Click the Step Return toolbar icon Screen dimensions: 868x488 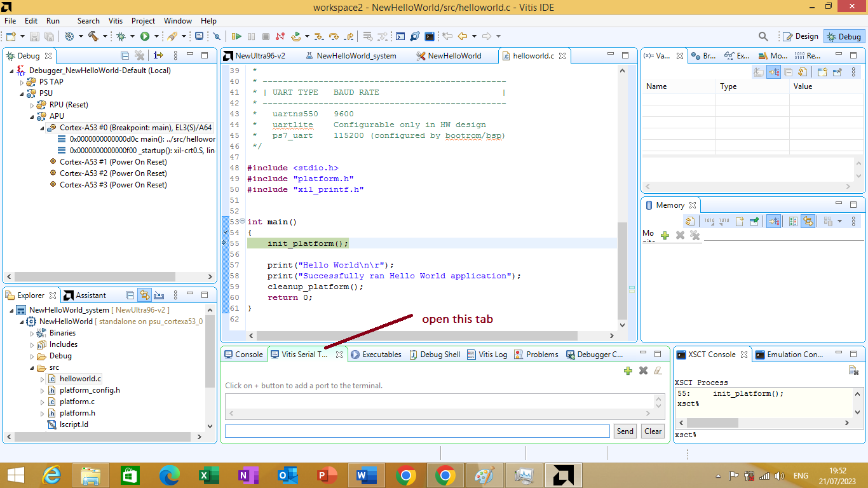tap(348, 36)
